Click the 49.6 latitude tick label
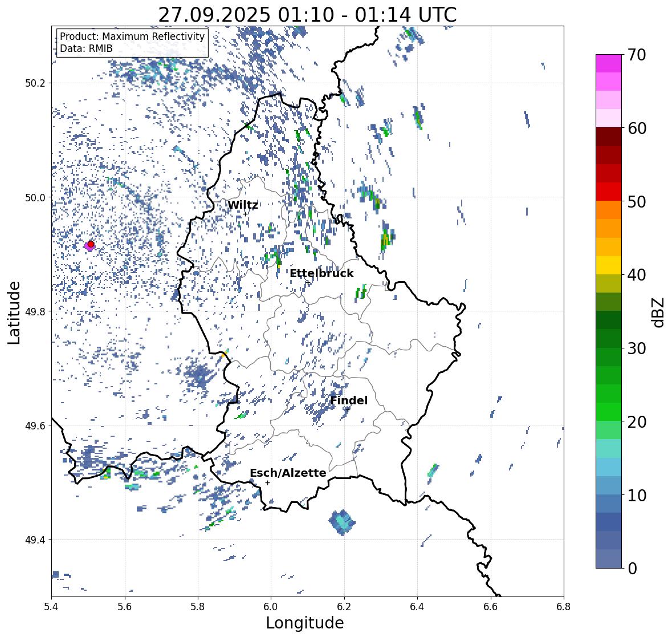 point(35,425)
